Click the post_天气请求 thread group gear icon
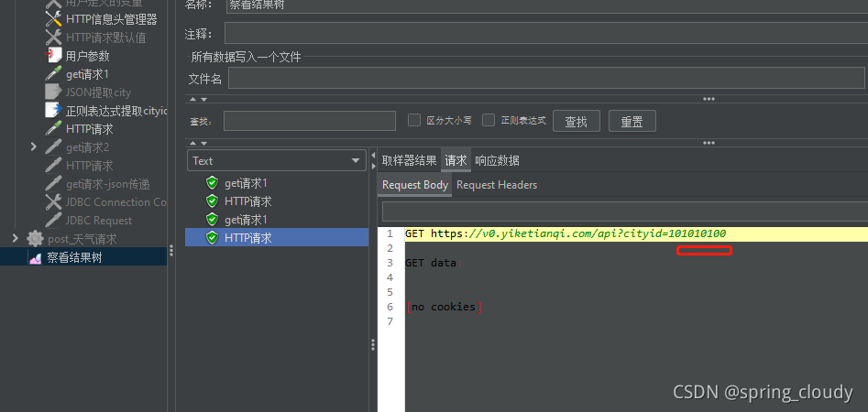This screenshot has width=868, height=412. (35, 239)
